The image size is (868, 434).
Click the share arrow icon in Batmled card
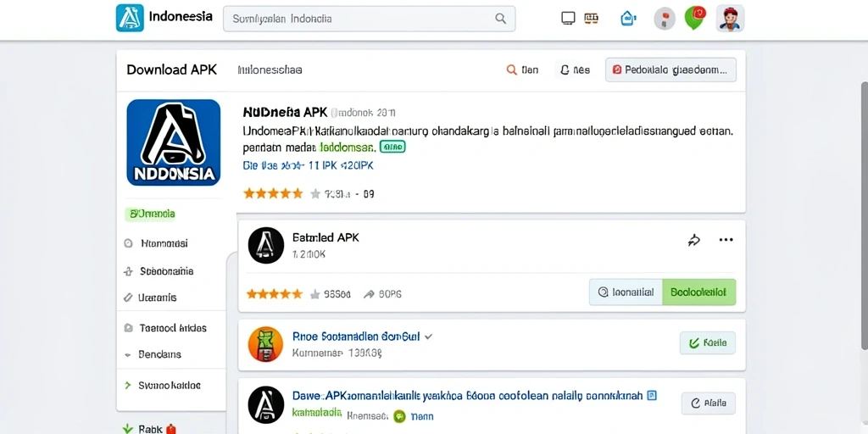point(693,240)
